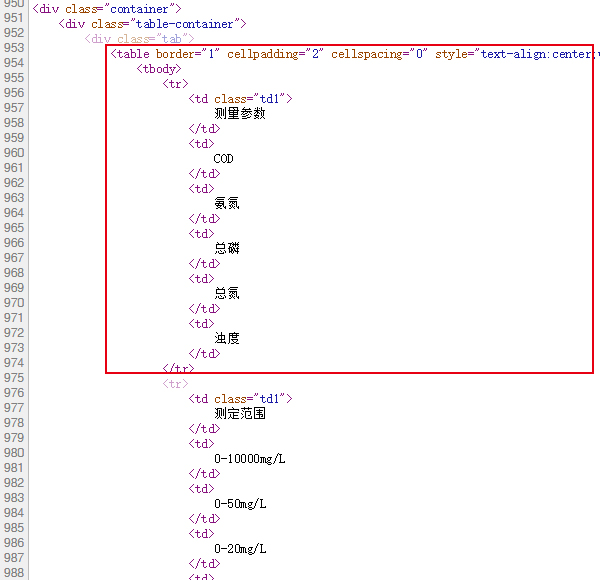
Task: Click the cellspacing="0" attribute
Action: [x=379, y=54]
